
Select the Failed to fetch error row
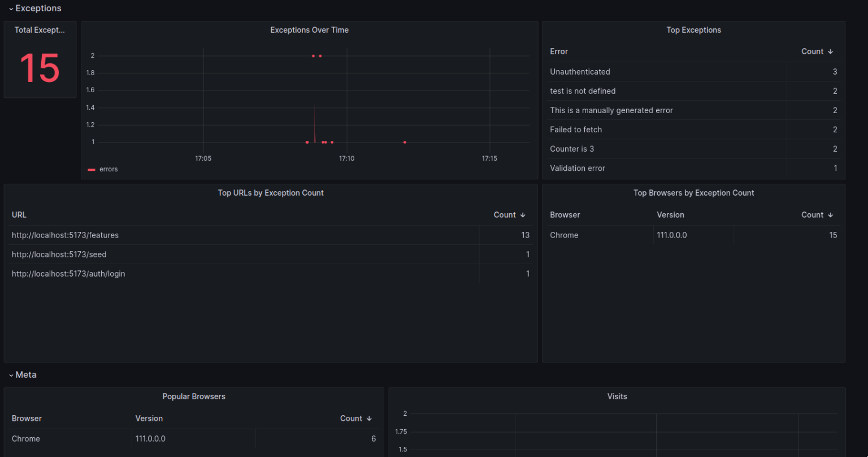coord(576,129)
